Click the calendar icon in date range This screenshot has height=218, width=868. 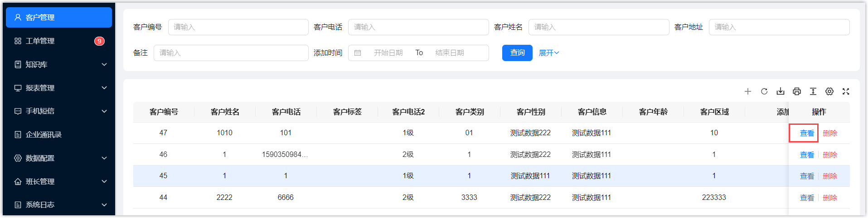coord(358,53)
